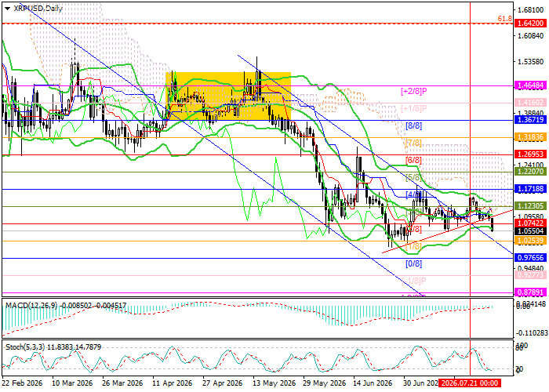Select the 1.41602 price tag
Viewport: 549px width, 392px height.
530,103
